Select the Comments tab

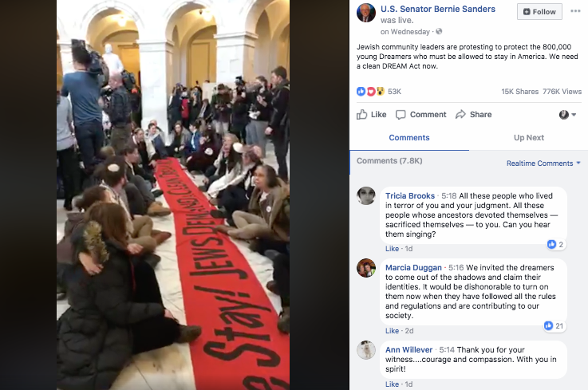(409, 138)
